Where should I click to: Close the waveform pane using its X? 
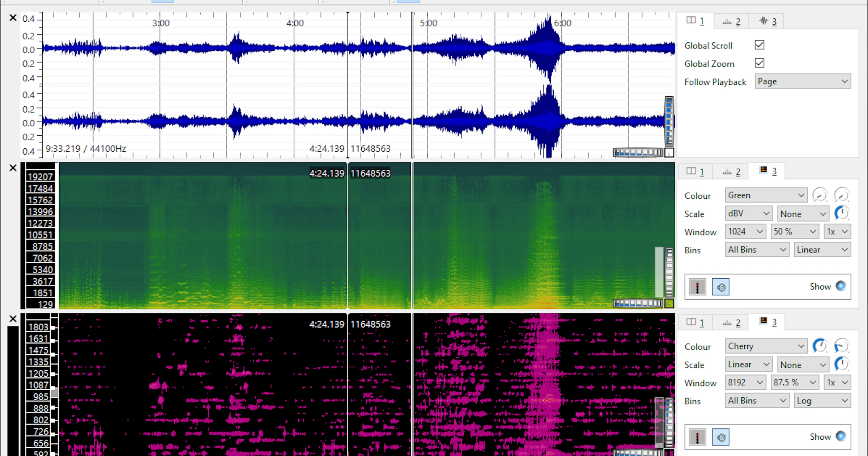[13, 18]
